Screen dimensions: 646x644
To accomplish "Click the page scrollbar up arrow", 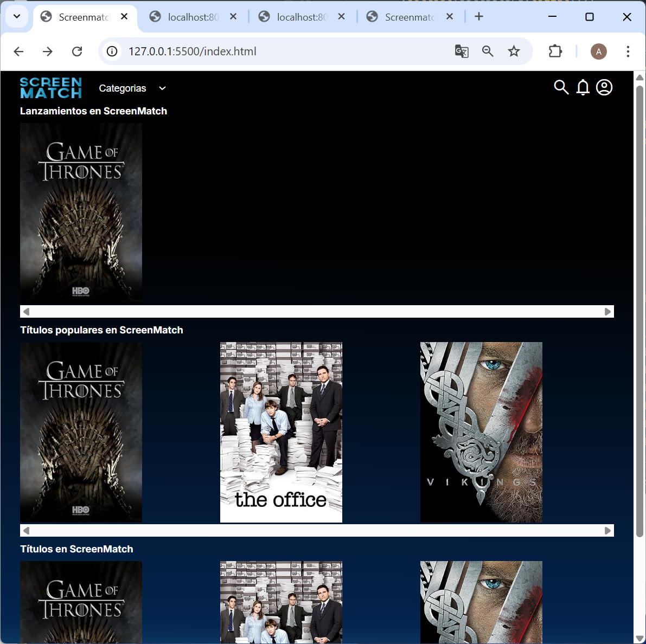I will 639,78.
